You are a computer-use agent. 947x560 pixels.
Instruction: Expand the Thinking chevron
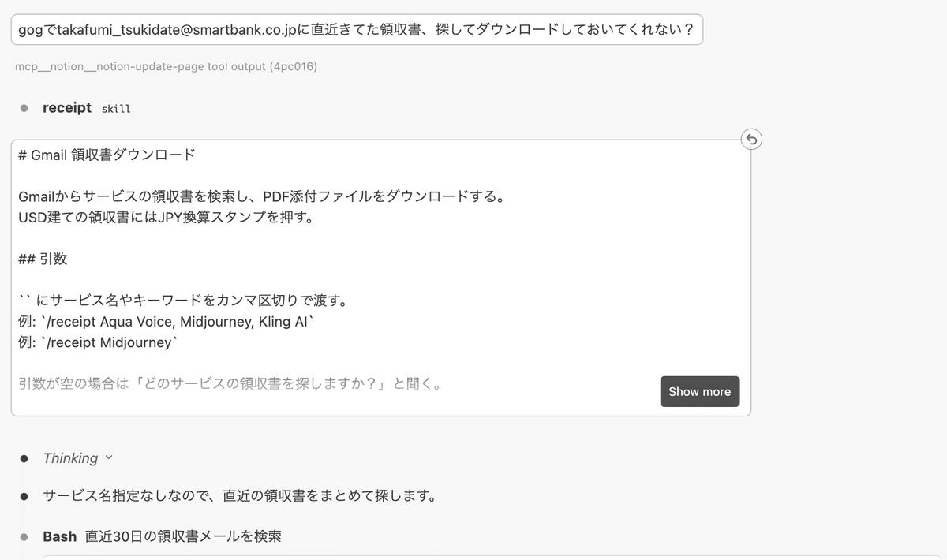point(109,457)
